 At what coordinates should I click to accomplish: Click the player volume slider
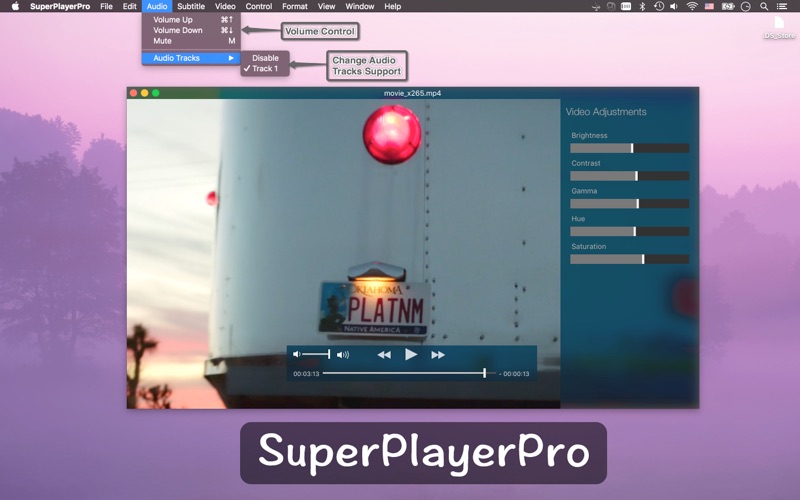point(316,354)
